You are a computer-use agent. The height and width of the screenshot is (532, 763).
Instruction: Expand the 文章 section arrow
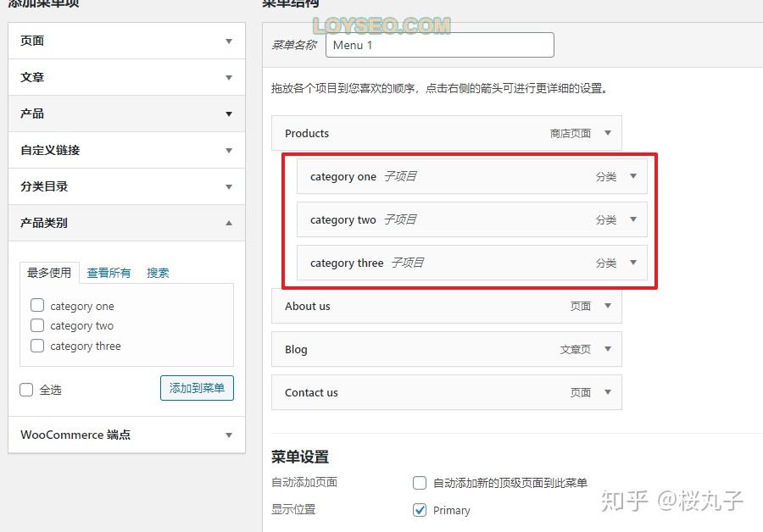[229, 78]
